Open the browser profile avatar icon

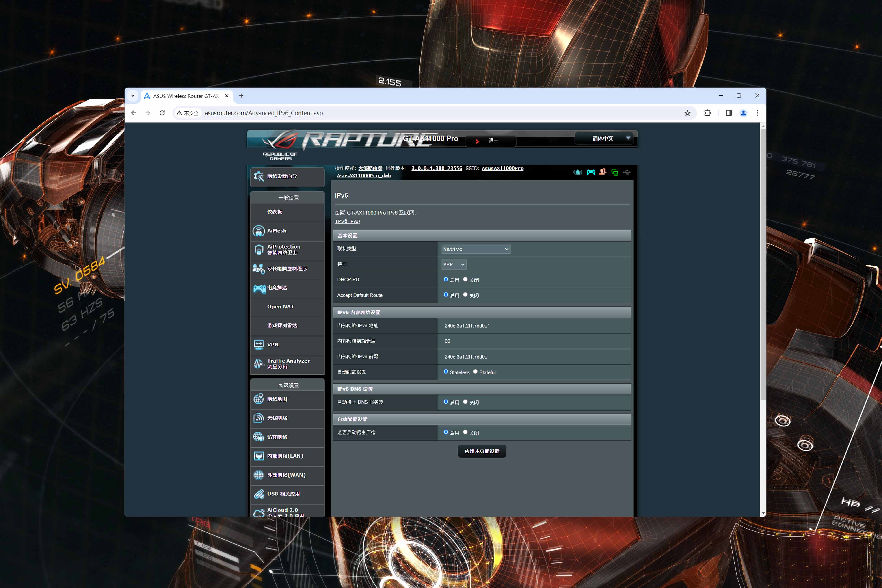click(x=743, y=113)
